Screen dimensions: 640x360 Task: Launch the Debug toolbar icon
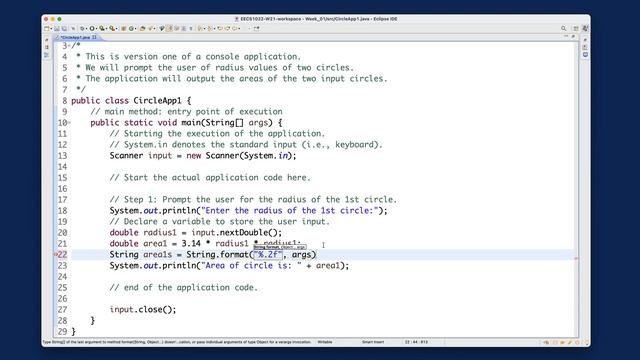82,29
